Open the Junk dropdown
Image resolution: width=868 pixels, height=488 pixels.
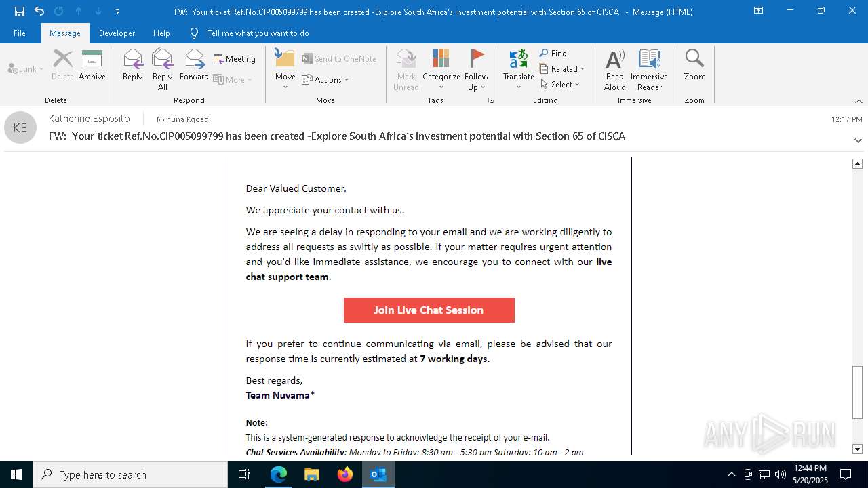coord(26,68)
